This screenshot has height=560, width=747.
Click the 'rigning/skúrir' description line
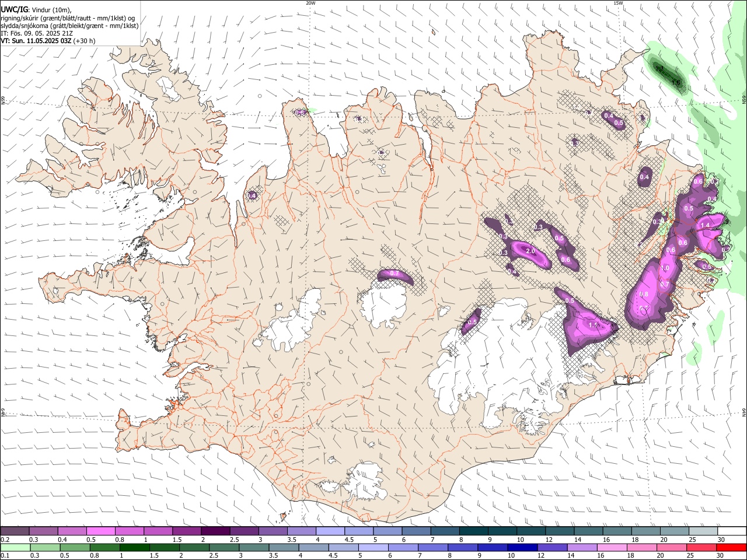[68, 18]
